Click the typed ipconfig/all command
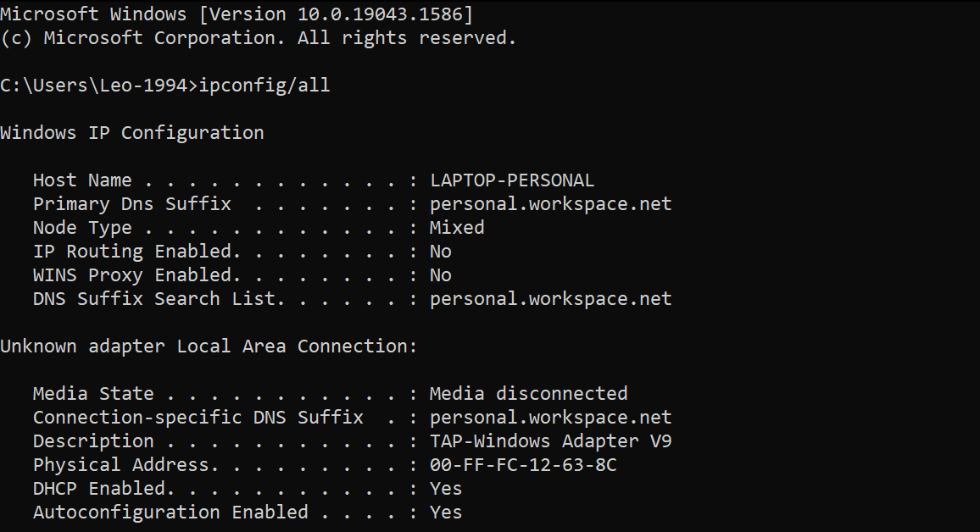Screen dimensions: 980x532 point(264,86)
